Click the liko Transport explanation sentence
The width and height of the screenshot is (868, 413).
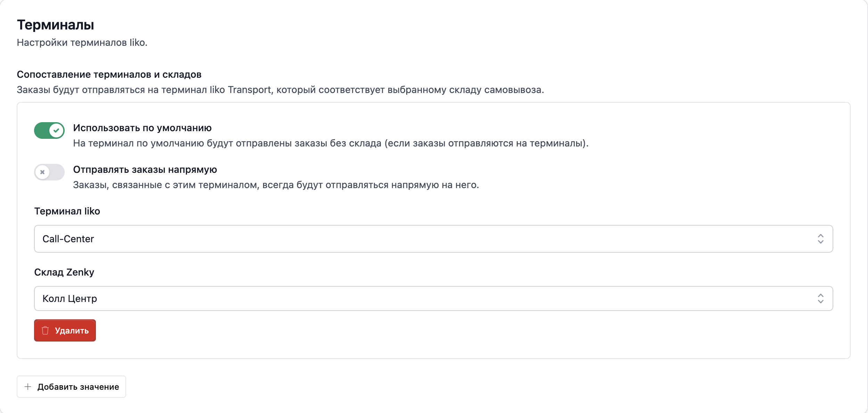coord(280,90)
